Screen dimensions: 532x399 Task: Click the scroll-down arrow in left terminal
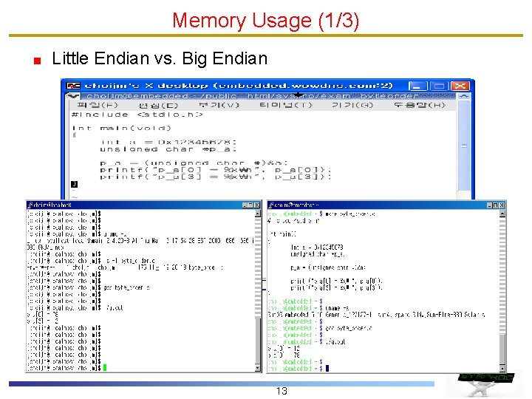click(x=258, y=368)
